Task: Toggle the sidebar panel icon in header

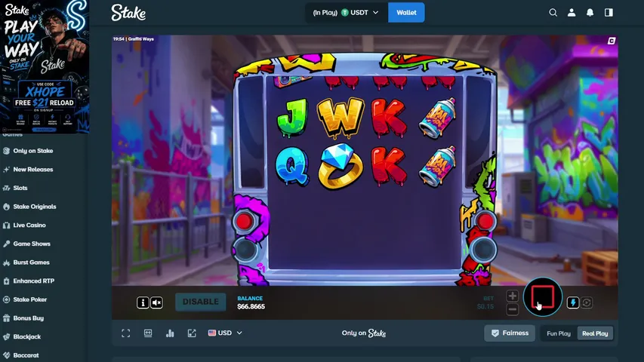Action: 609,13
